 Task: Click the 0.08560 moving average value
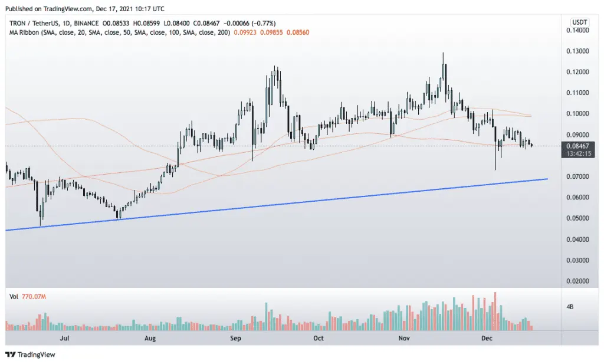pyautogui.click(x=298, y=32)
